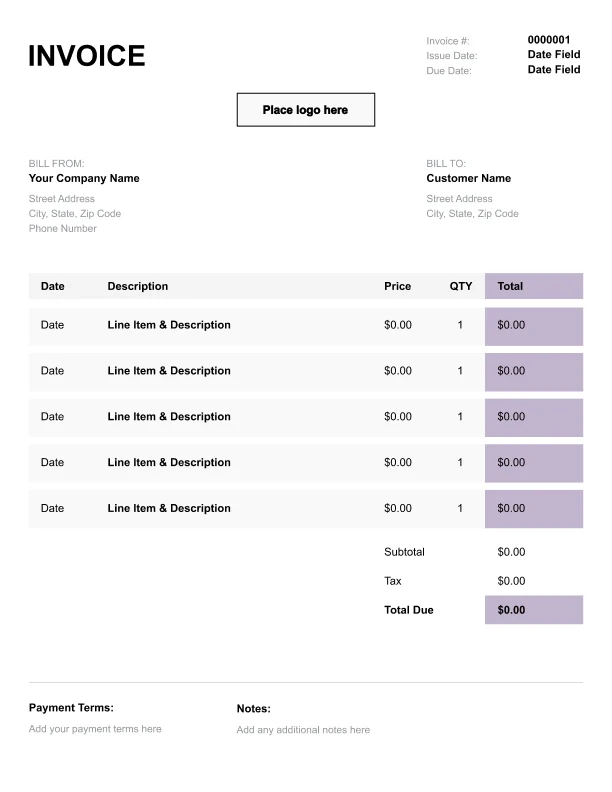The height and width of the screenshot is (792, 612).
Task: Click the INVOICE heading
Action: pos(86,56)
